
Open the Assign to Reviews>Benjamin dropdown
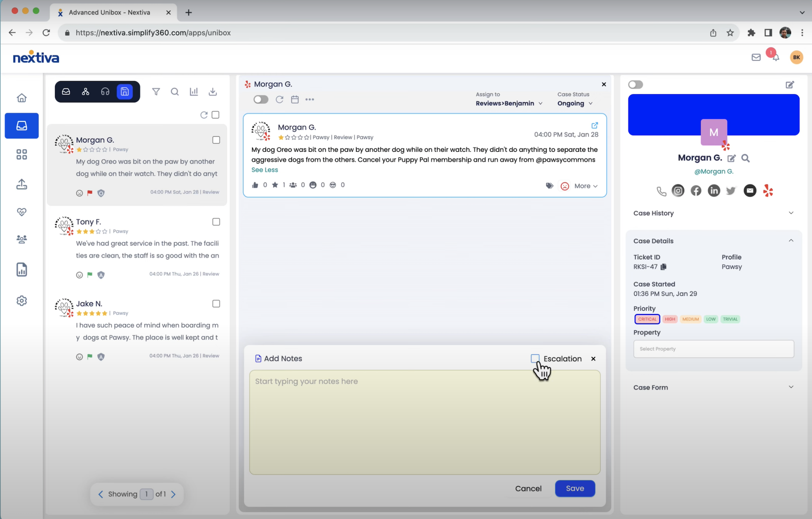click(509, 103)
